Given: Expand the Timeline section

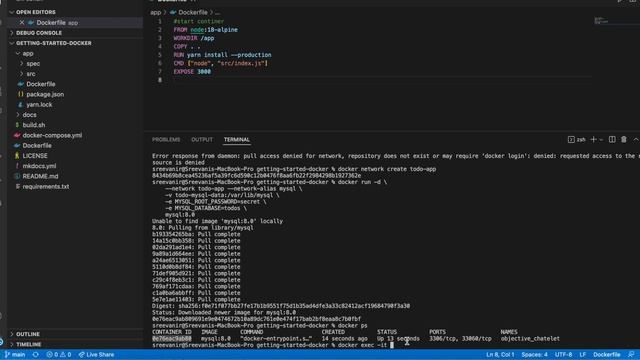Looking at the screenshot, I should coord(11,344).
